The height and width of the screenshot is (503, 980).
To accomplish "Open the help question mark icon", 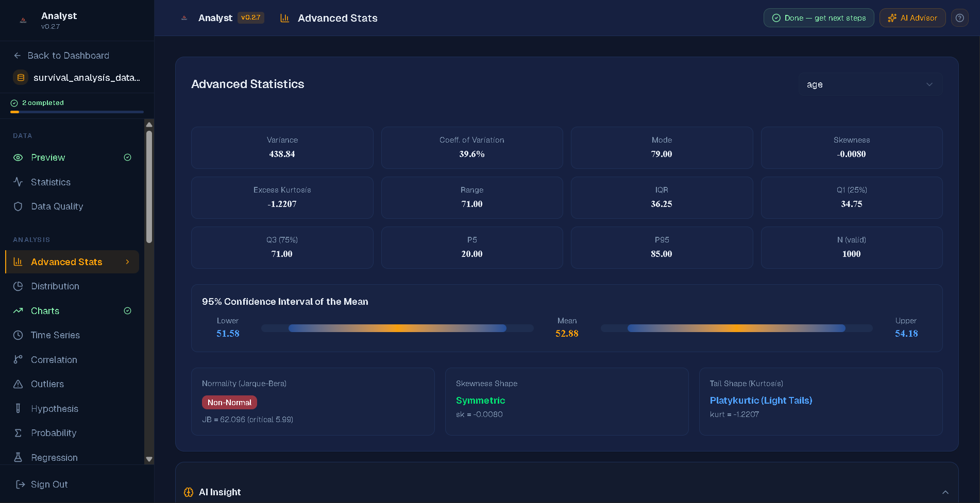I will tap(959, 18).
